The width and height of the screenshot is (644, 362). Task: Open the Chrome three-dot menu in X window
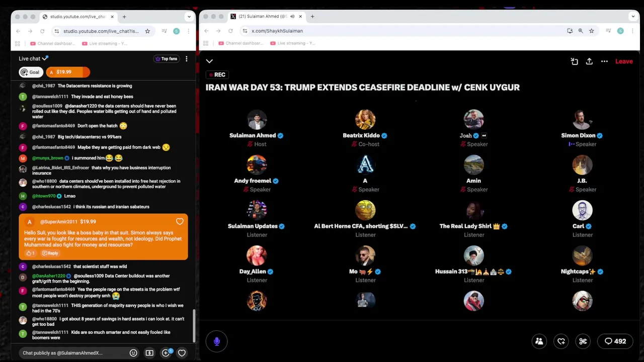point(633,31)
